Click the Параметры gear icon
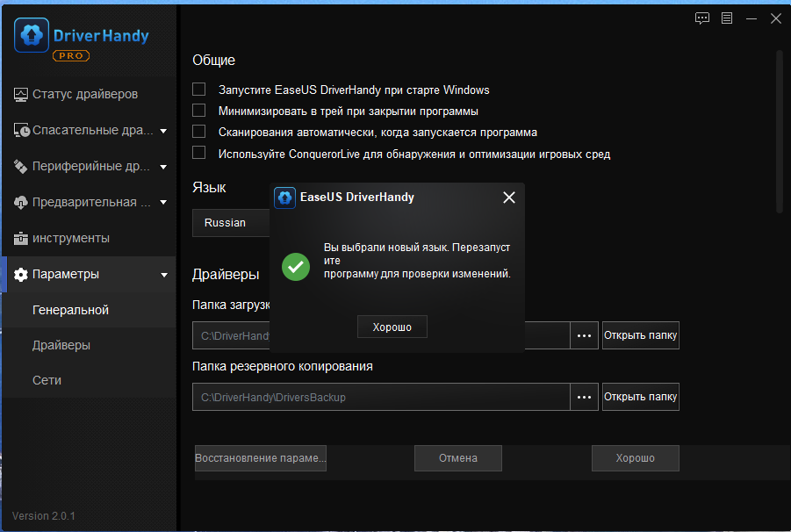791x532 pixels. [x=21, y=275]
